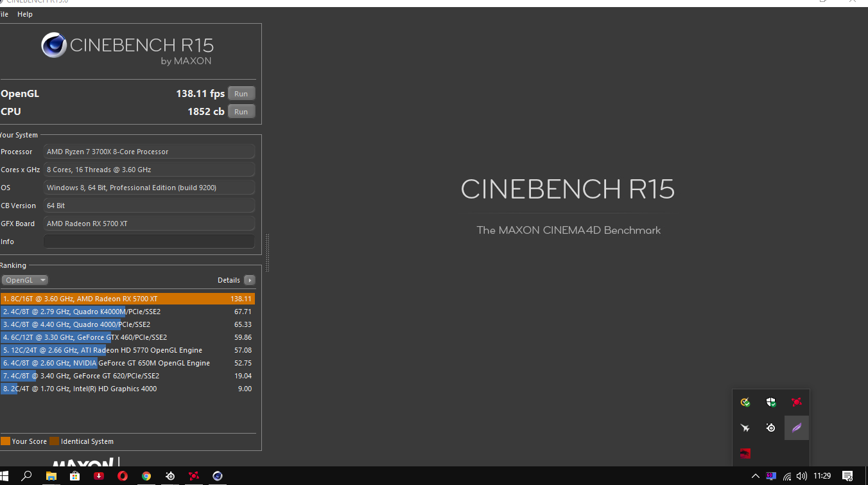868x485 pixels.
Task: Switch to Cinebench taskbar icon
Action: tap(218, 476)
